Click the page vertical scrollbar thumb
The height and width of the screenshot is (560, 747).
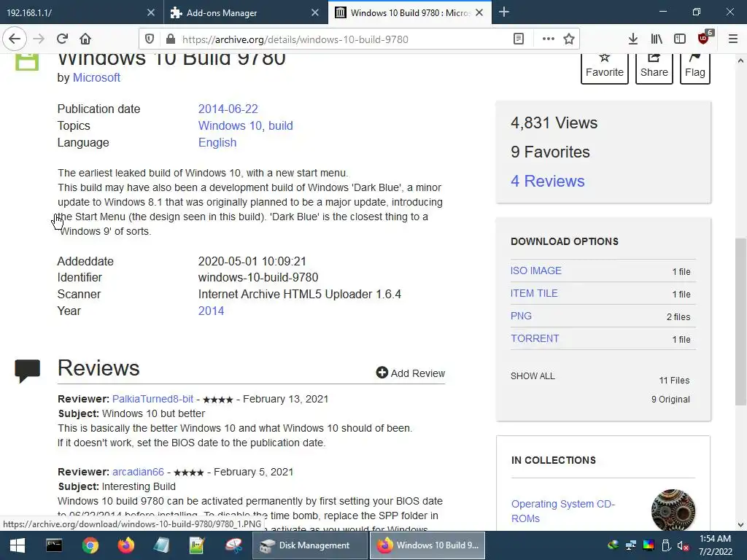[740, 322]
